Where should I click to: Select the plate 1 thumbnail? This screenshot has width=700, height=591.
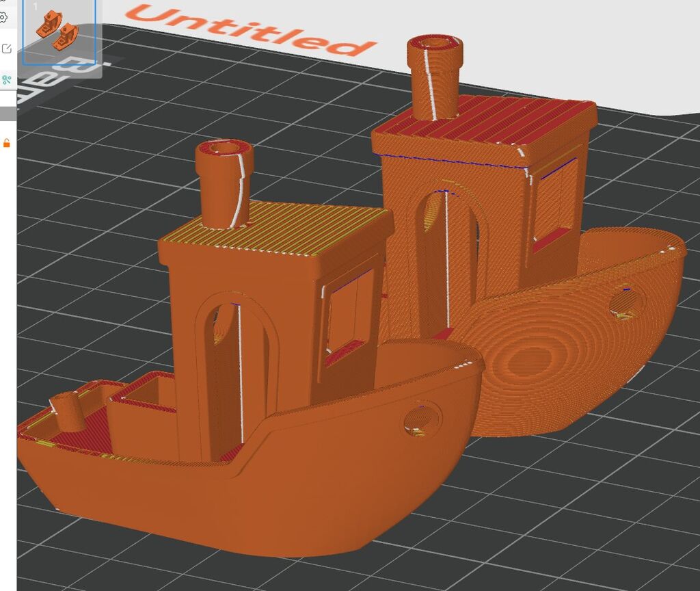click(58, 33)
